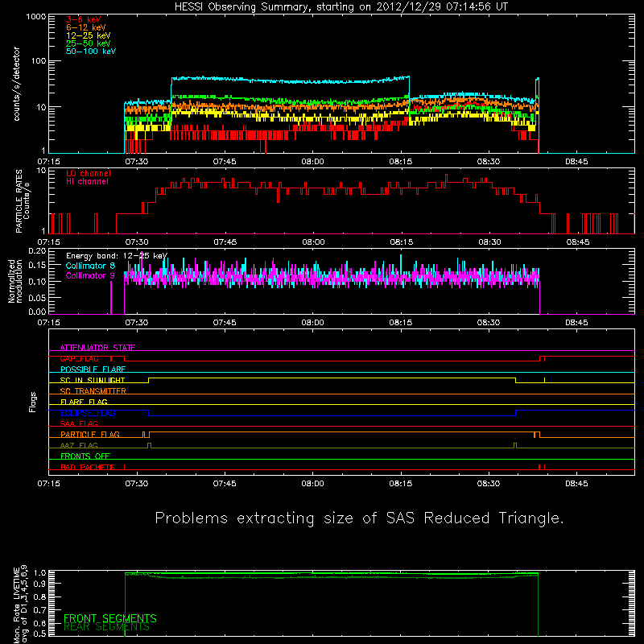Select the "POSSIBLE_FLARE" flag label

tap(93, 369)
